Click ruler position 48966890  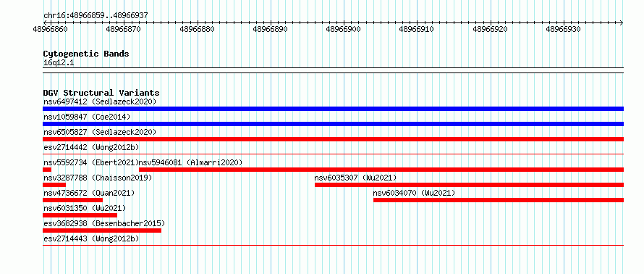point(270,29)
